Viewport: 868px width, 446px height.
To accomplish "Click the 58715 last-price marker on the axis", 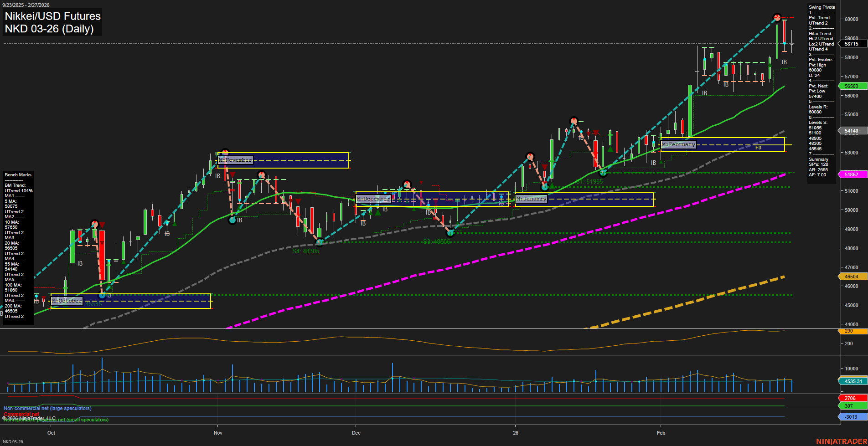I will tap(851, 44).
